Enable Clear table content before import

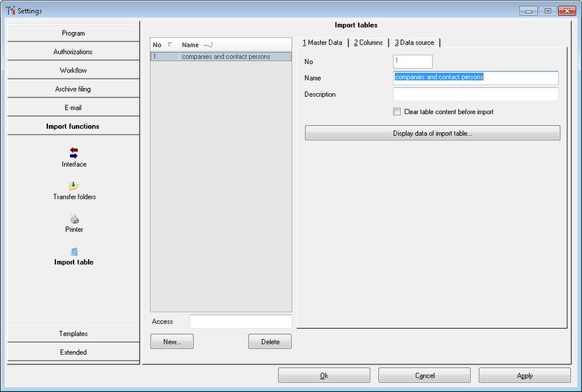coord(396,112)
